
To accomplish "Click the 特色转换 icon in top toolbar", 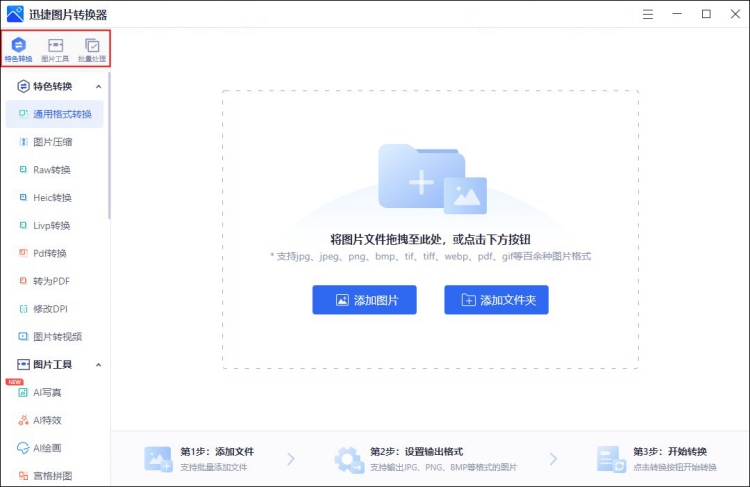I will (x=18, y=46).
